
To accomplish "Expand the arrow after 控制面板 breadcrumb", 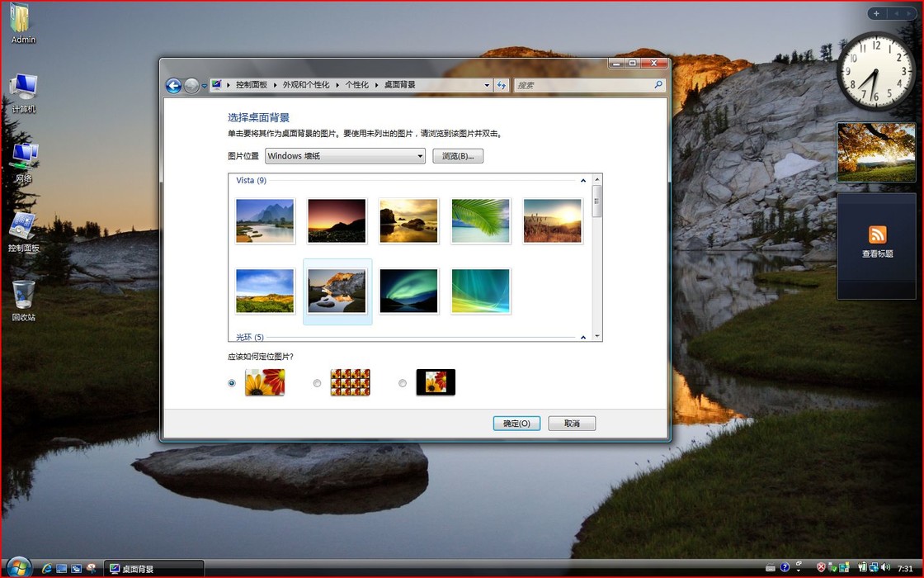I will tap(276, 85).
